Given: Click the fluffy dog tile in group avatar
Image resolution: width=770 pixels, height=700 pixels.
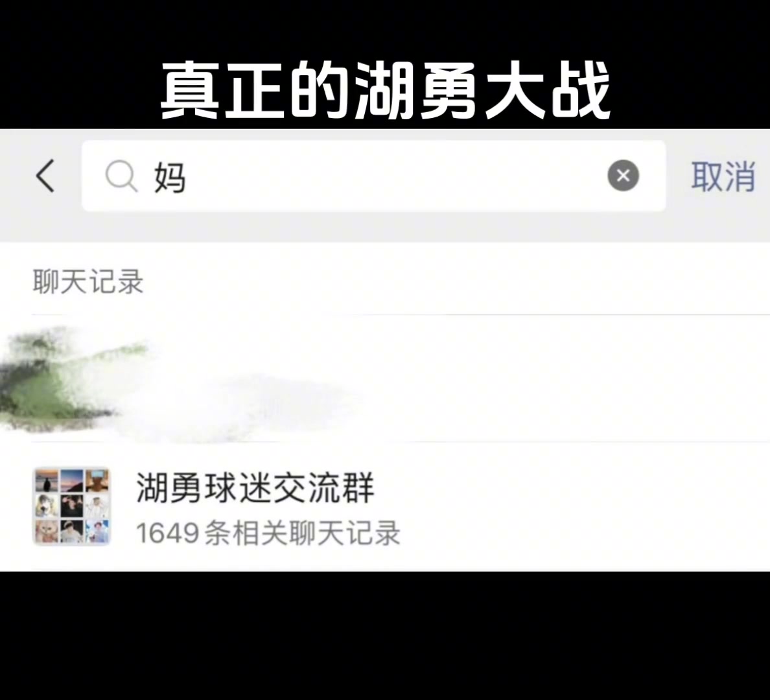Looking at the screenshot, I should (x=47, y=506).
